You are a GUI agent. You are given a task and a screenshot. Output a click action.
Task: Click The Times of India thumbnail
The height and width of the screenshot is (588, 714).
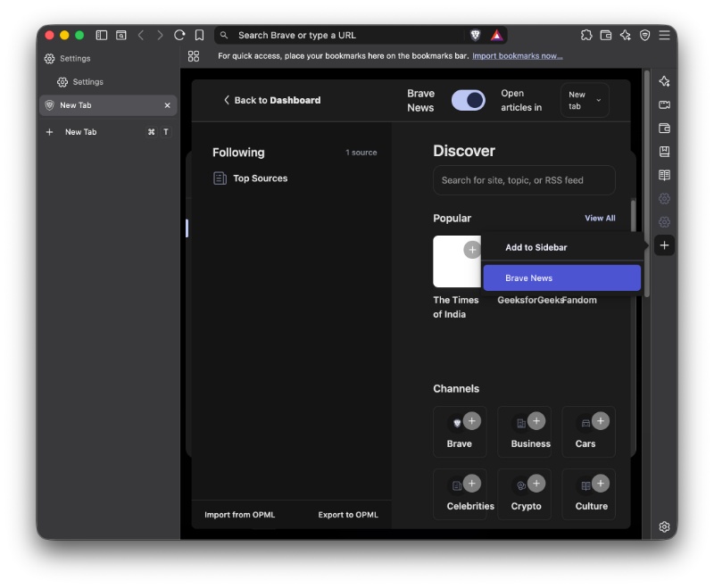click(457, 261)
